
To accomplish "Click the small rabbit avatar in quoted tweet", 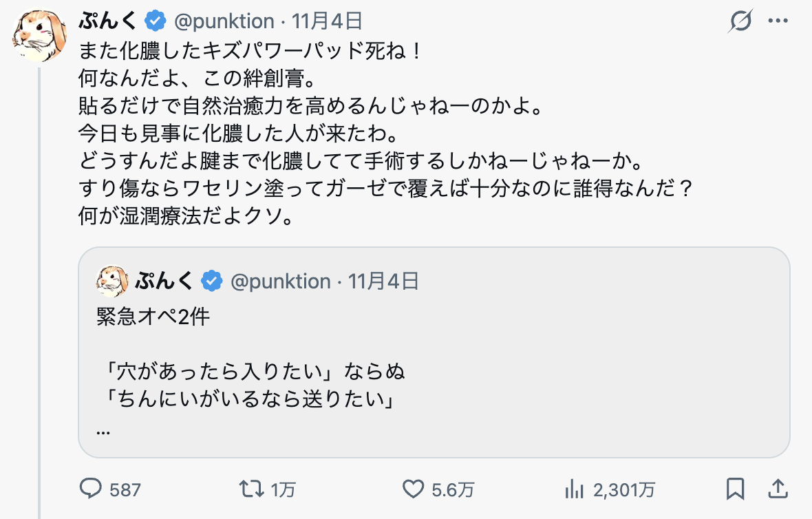I will [113, 280].
